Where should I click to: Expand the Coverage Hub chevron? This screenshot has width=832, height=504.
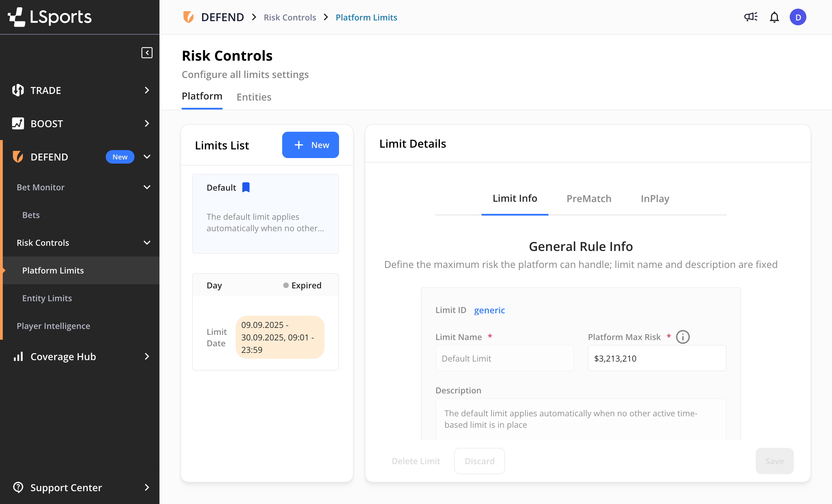coord(146,356)
